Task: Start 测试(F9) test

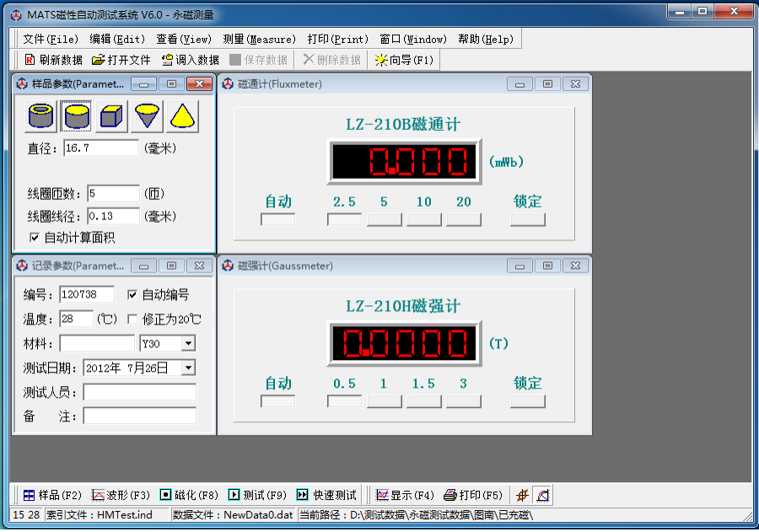Action: [x=257, y=495]
